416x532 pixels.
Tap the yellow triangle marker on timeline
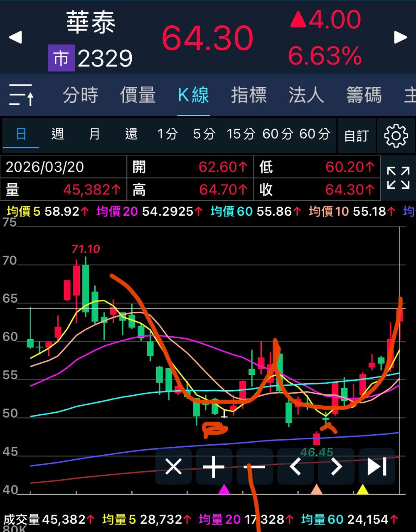(x=363, y=489)
